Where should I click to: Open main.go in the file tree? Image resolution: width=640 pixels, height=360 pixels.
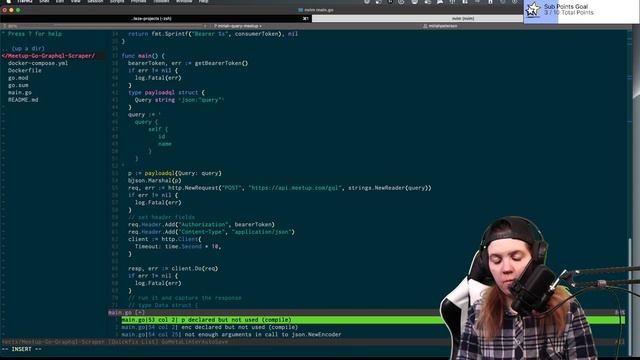tap(20, 93)
